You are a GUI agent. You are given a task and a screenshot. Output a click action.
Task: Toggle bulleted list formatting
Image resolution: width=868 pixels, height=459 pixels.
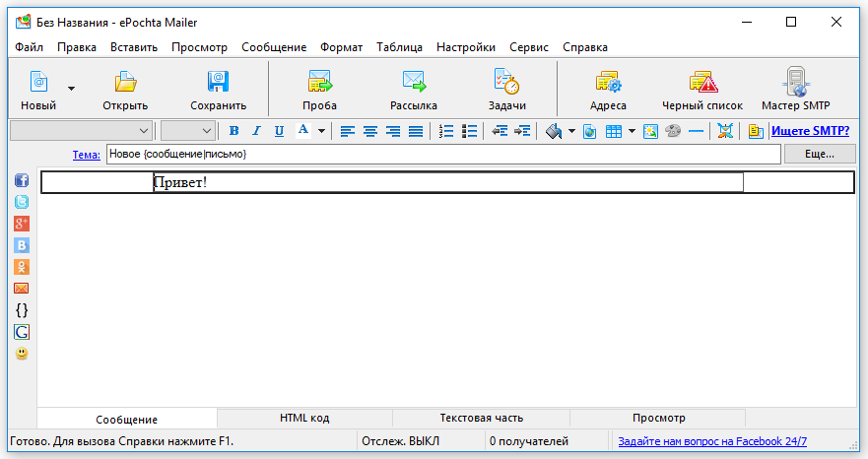pos(469,131)
